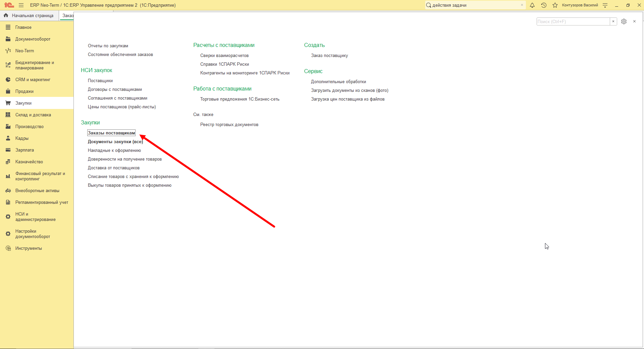Open Документы закупки (все) link
The image size is (644, 349).
pos(115,142)
